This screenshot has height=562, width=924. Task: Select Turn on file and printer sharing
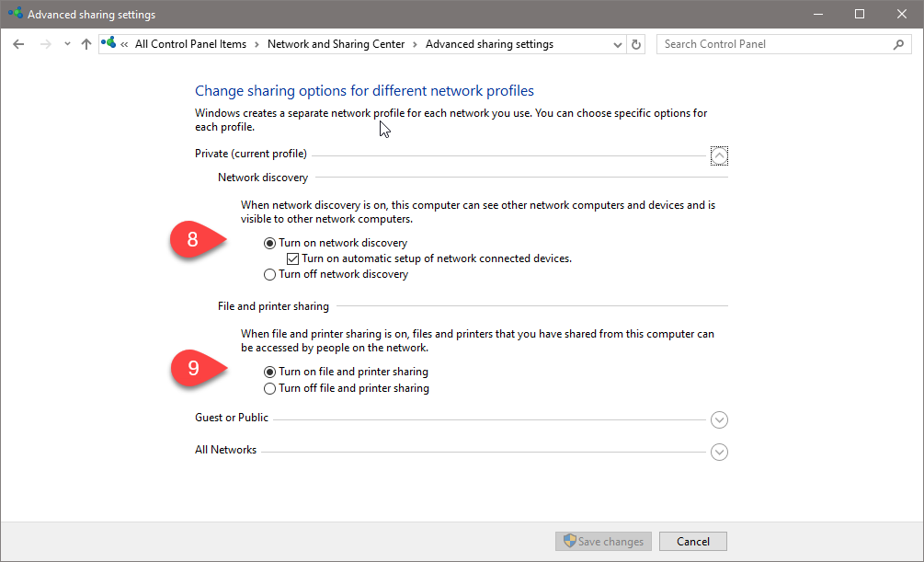269,373
